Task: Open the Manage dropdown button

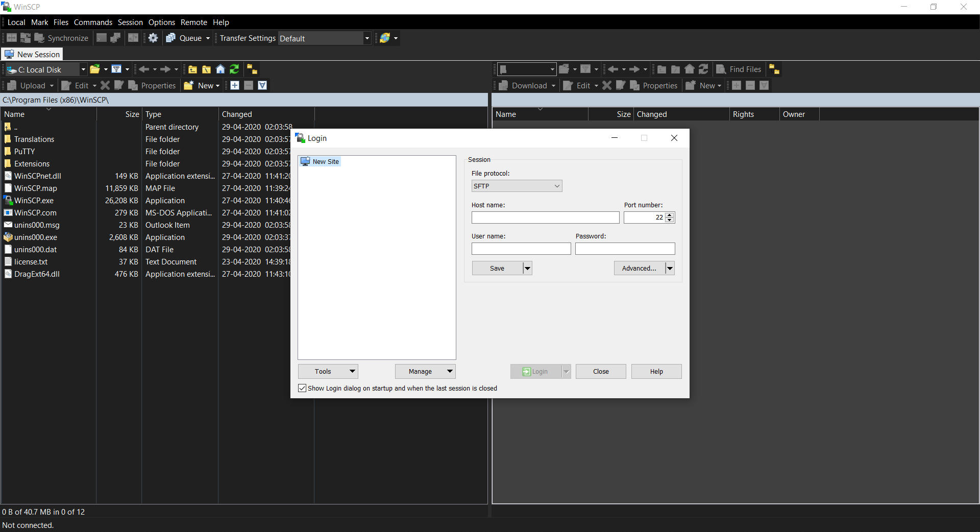Action: pos(425,372)
